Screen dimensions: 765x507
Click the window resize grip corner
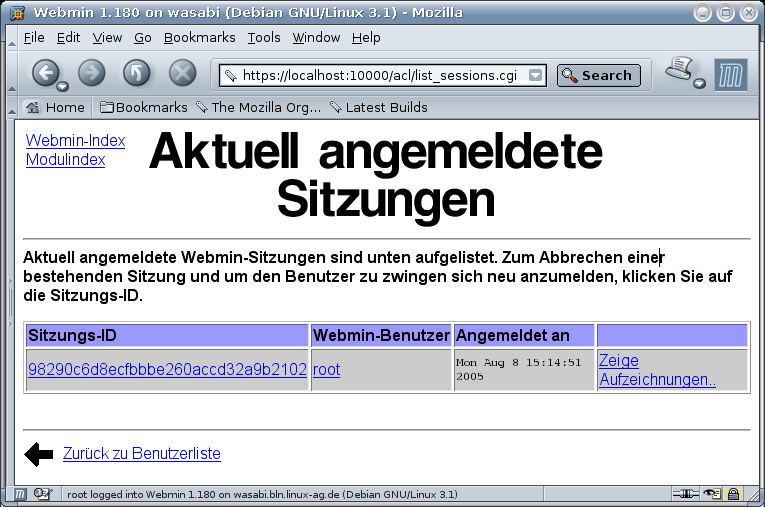(x=752, y=494)
